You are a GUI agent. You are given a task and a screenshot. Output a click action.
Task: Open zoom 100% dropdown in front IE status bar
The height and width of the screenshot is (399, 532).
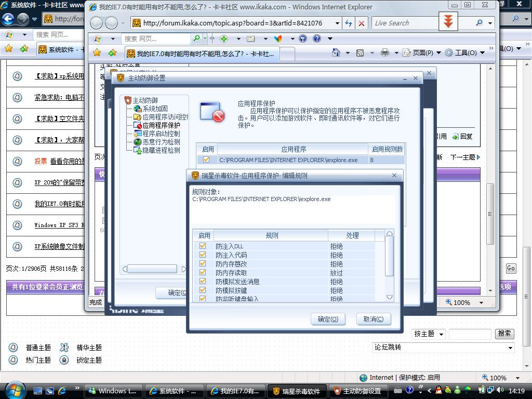pyautogui.click(x=481, y=302)
